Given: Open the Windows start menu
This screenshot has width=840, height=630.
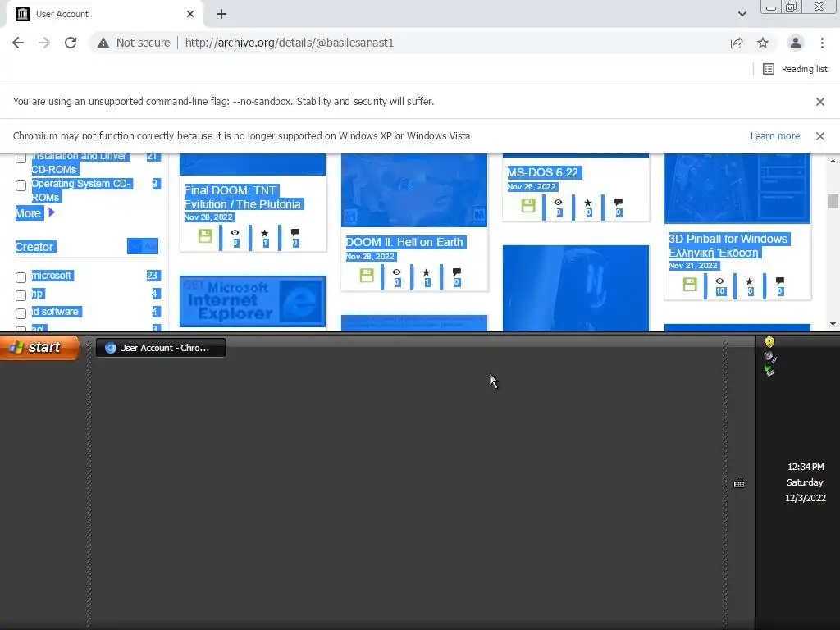Looking at the screenshot, I should [39, 347].
